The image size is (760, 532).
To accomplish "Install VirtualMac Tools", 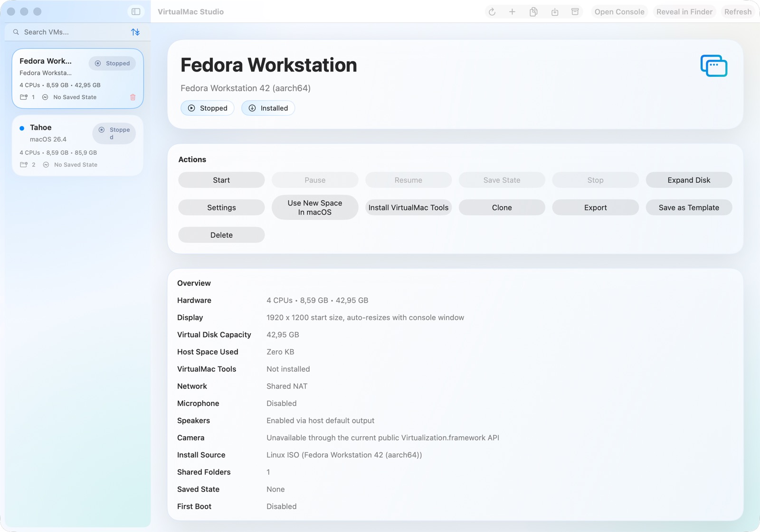I will pyautogui.click(x=408, y=207).
